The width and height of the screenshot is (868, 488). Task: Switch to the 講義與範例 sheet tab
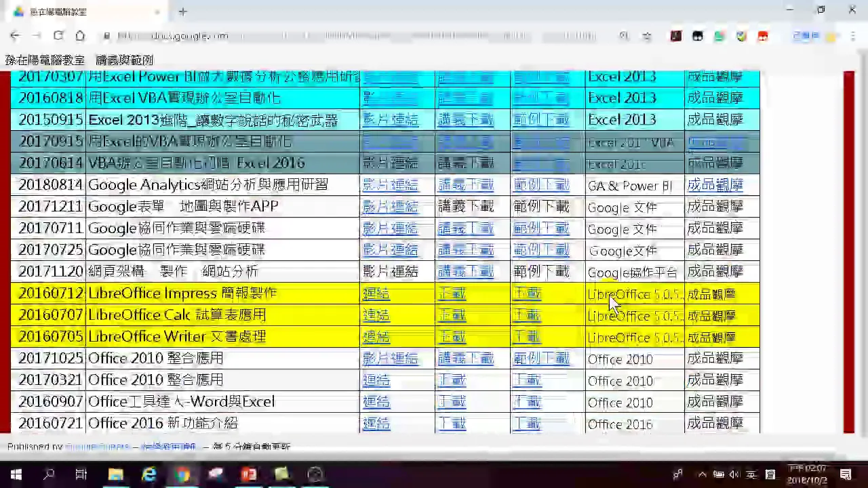[x=125, y=60]
